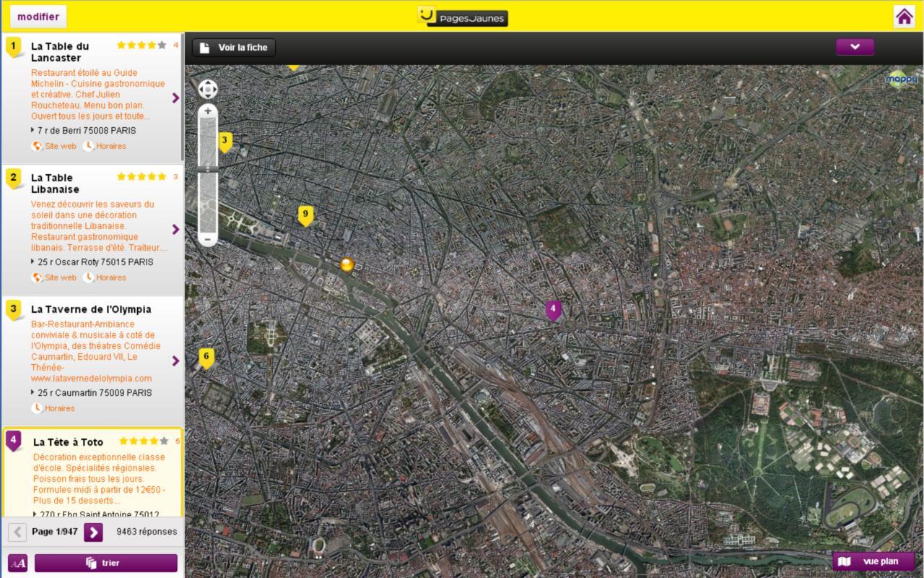
Task: Select the La Table Libanaise title
Action: [x=55, y=184]
